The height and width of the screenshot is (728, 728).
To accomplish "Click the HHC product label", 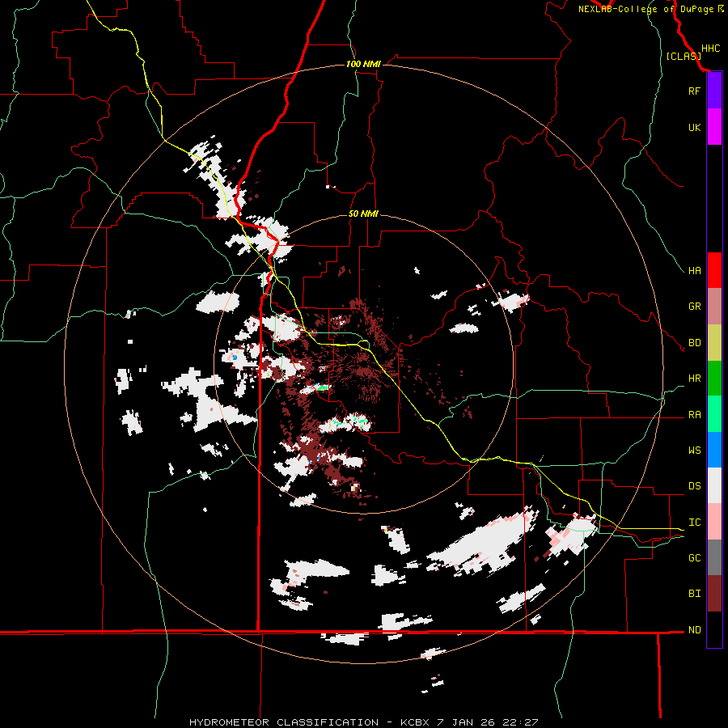I will [710, 49].
